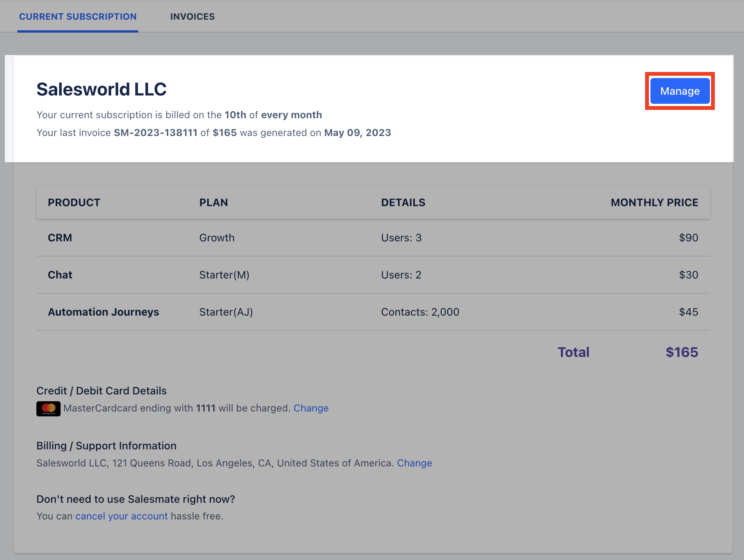The image size is (744, 560).
Task: Click the Credit / Debit Card Details heading
Action: point(102,391)
